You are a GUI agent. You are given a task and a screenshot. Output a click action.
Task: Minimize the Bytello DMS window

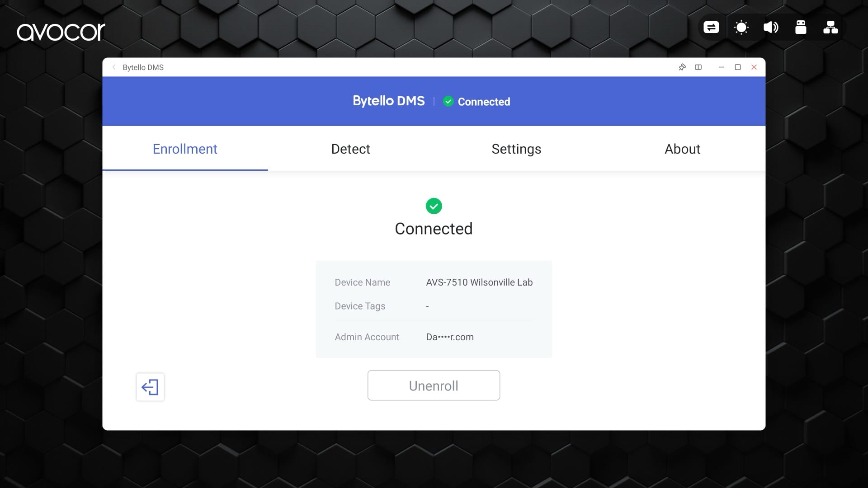click(722, 67)
